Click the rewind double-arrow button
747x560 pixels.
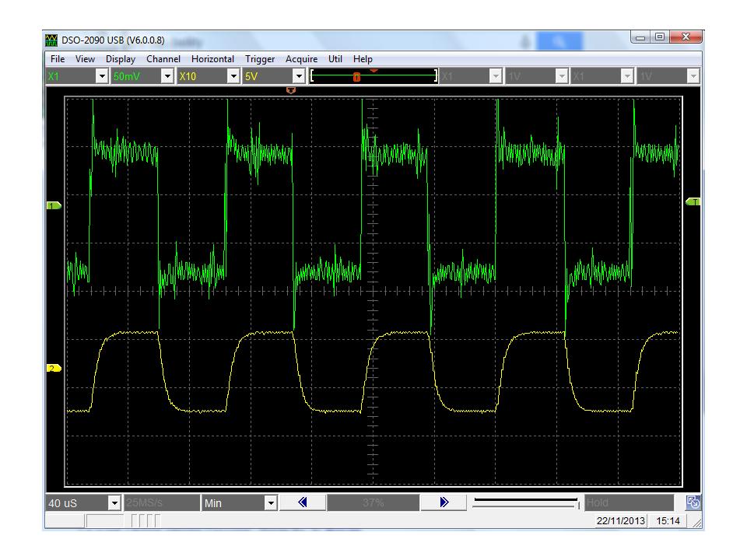303,503
